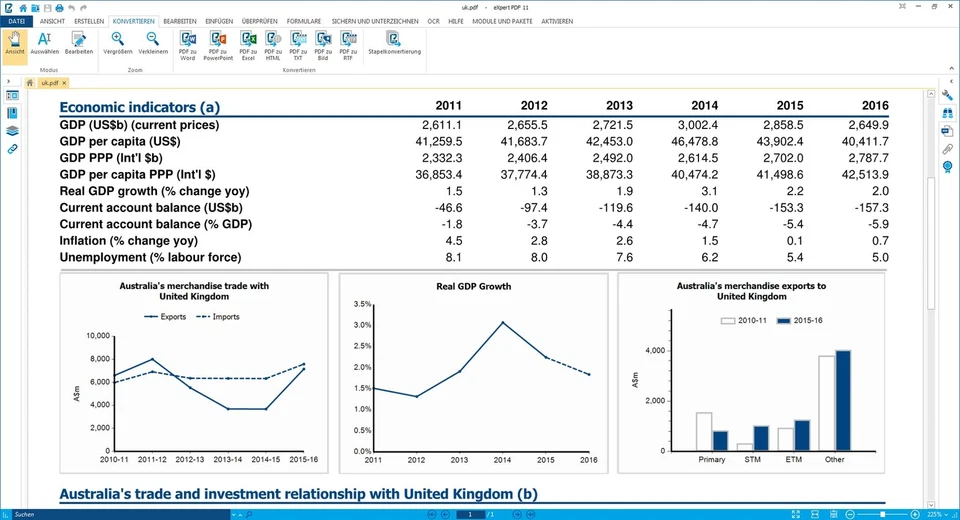This screenshot has width=960, height=520.
Task: Open the layers panel in left sidebar
Action: (x=12, y=130)
